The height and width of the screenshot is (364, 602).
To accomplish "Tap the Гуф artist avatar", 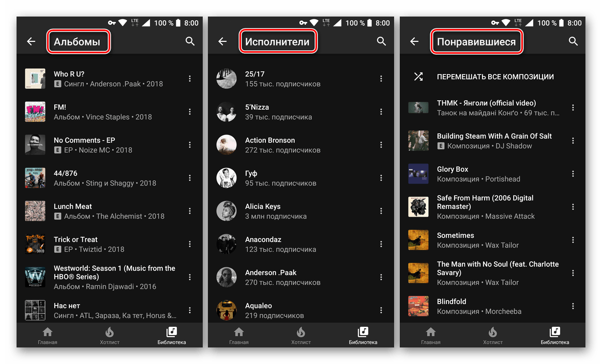I will coord(227,178).
